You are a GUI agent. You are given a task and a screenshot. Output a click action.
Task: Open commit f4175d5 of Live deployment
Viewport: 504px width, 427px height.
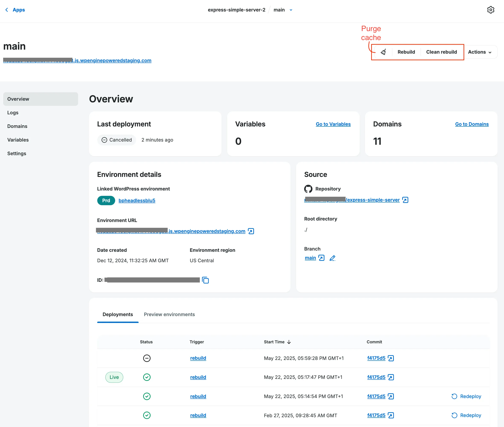point(376,377)
